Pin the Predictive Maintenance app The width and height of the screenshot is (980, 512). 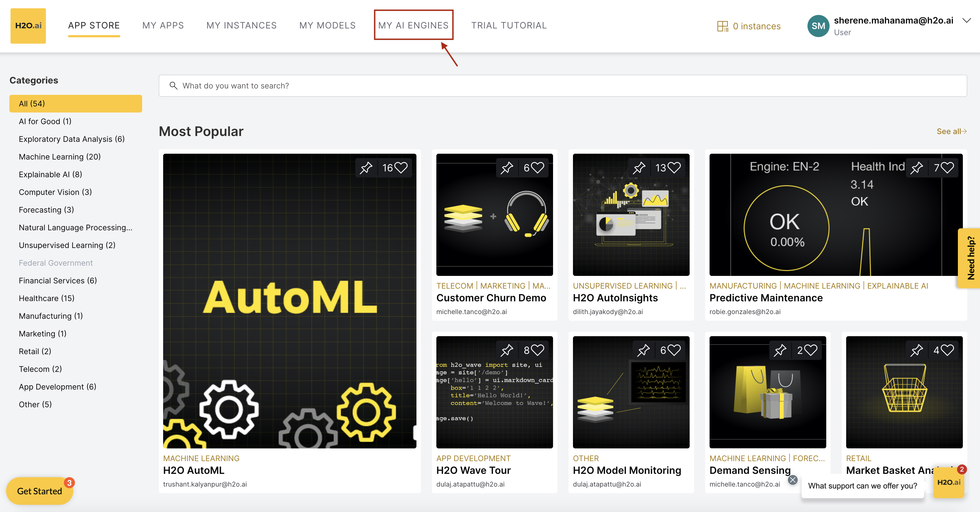[916, 168]
